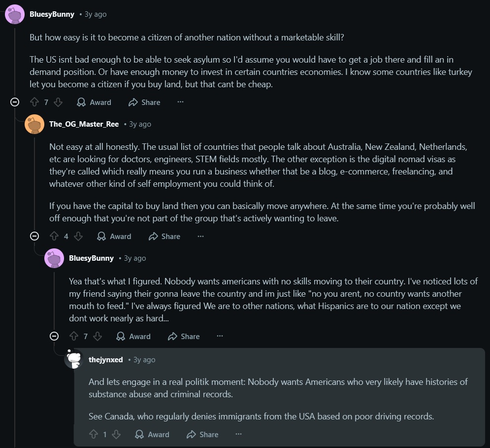Image resolution: width=490 pixels, height=448 pixels.
Task: Share The_OG_Master_Ree's comment
Action: 164,236
